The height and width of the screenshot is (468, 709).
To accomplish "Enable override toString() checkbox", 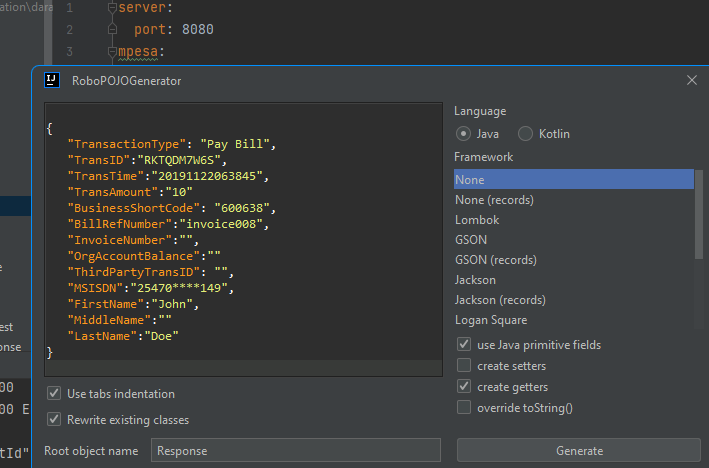I will 464,407.
